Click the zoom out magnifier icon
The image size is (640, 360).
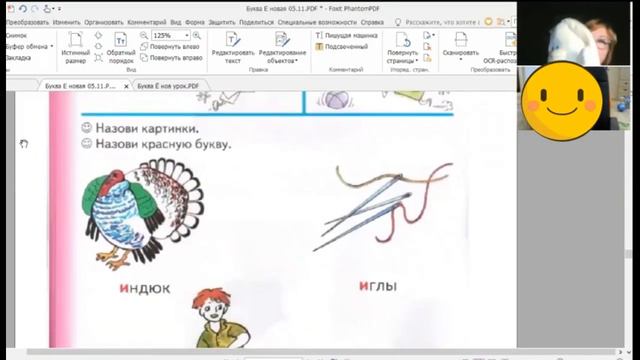(144, 36)
